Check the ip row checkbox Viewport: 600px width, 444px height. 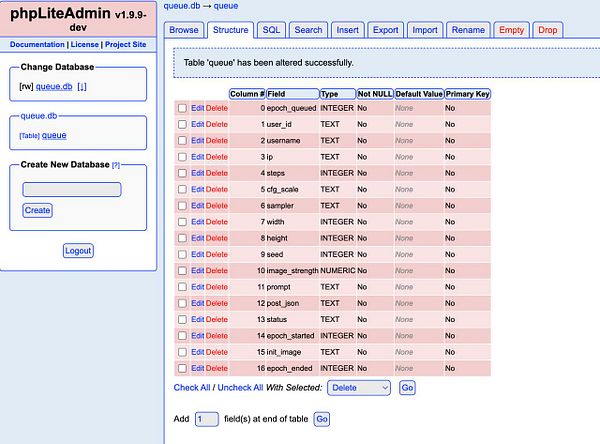click(x=182, y=157)
